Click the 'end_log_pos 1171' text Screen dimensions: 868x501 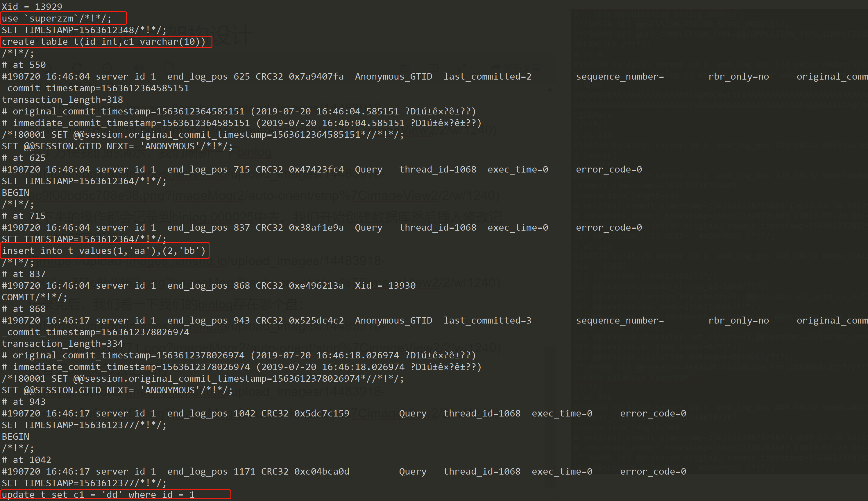click(211, 471)
